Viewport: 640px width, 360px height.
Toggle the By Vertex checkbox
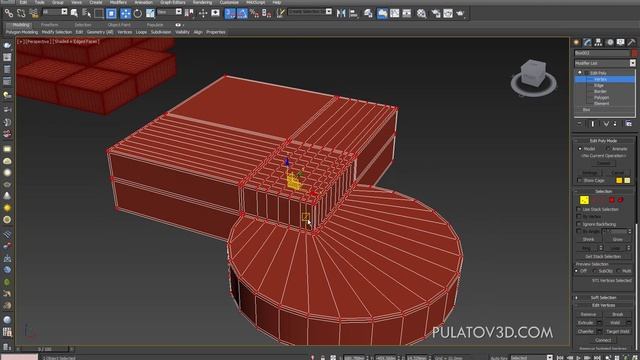[579, 216]
